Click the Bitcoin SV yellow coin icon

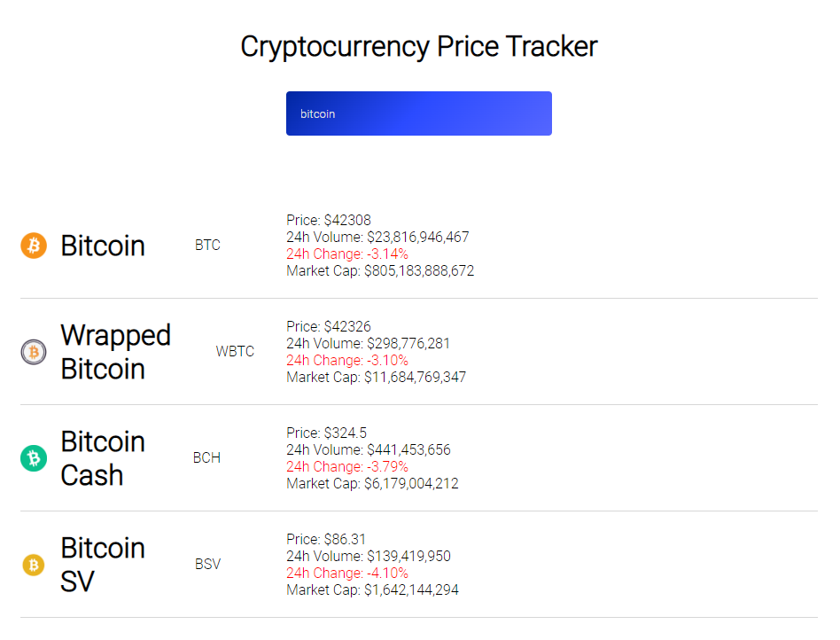pos(33,565)
